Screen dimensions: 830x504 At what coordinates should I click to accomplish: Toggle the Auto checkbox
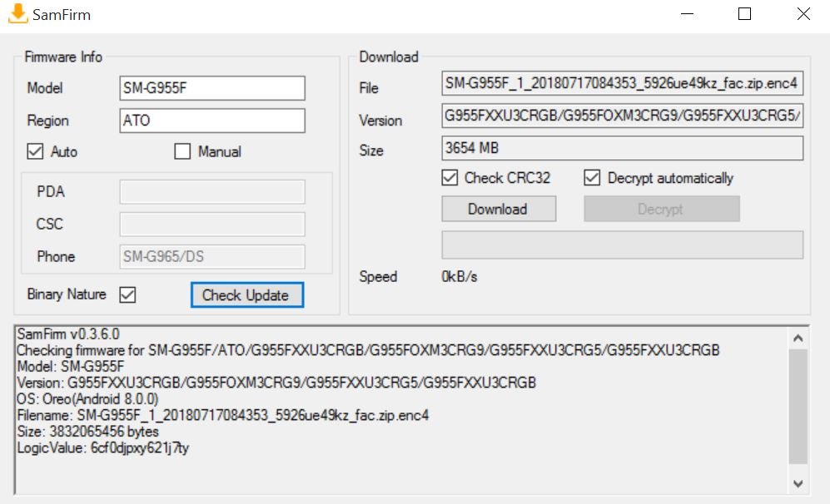coord(35,151)
